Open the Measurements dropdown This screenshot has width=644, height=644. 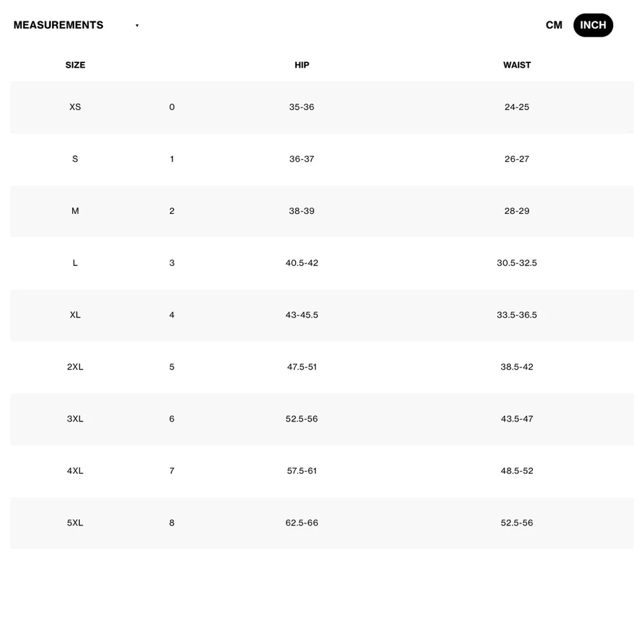59,25
